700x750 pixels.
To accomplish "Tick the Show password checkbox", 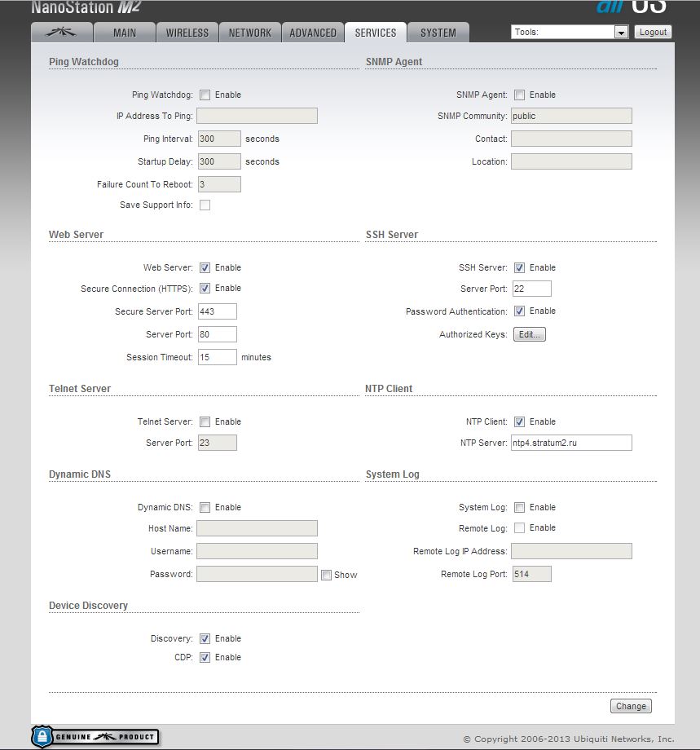I will [x=327, y=575].
